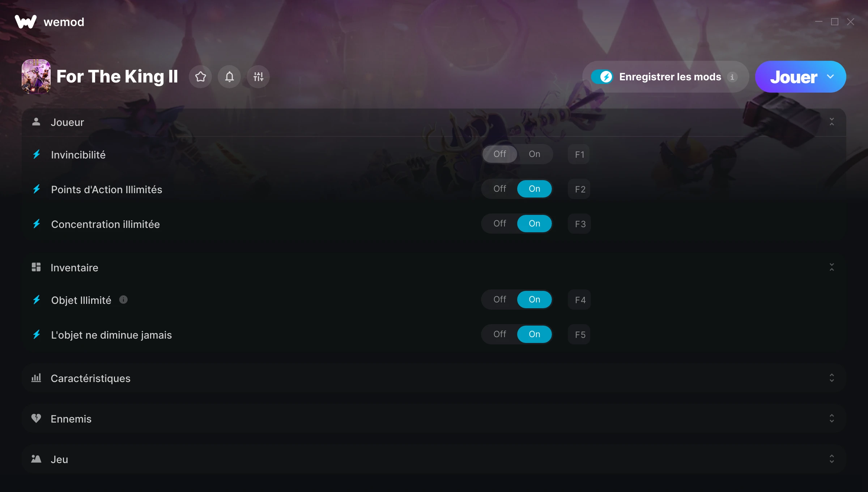Open the Jouer dropdown arrow
Screen dimensions: 868x492
coord(830,77)
